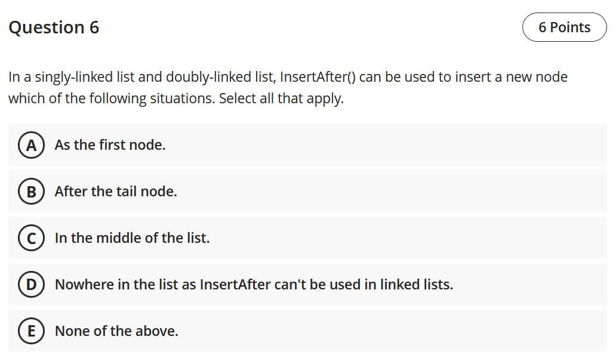The height and width of the screenshot is (364, 616).
Task: Click the circled A letter icon
Action: pos(31,145)
